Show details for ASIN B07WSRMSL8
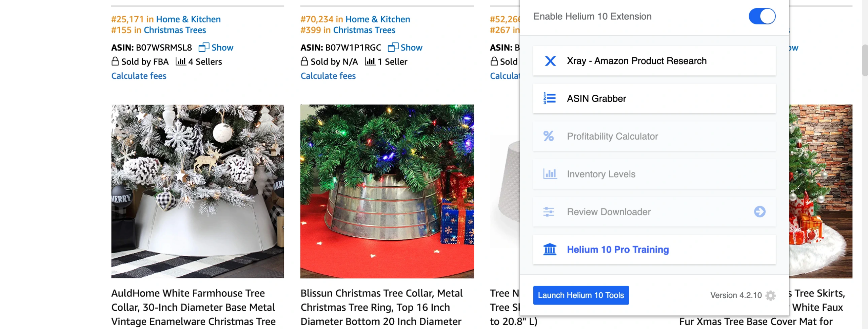Viewport: 868px width, 329px height. coord(222,48)
